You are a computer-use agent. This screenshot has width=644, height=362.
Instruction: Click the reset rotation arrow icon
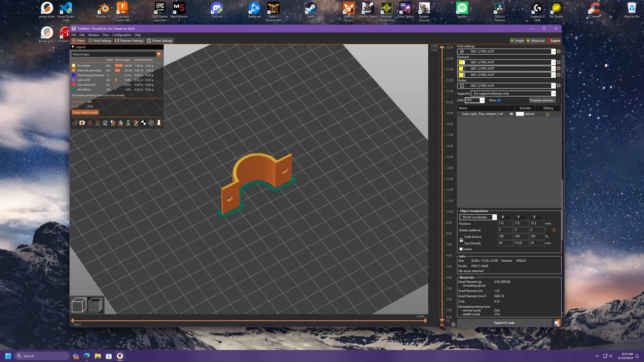553,230
